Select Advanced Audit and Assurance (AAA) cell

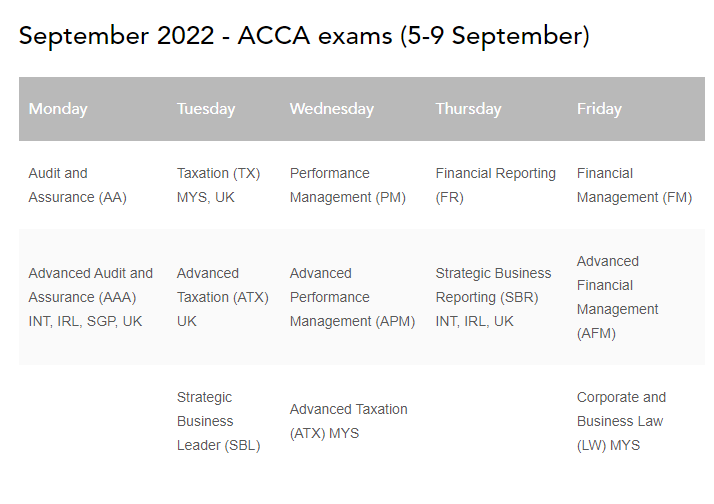(90, 297)
